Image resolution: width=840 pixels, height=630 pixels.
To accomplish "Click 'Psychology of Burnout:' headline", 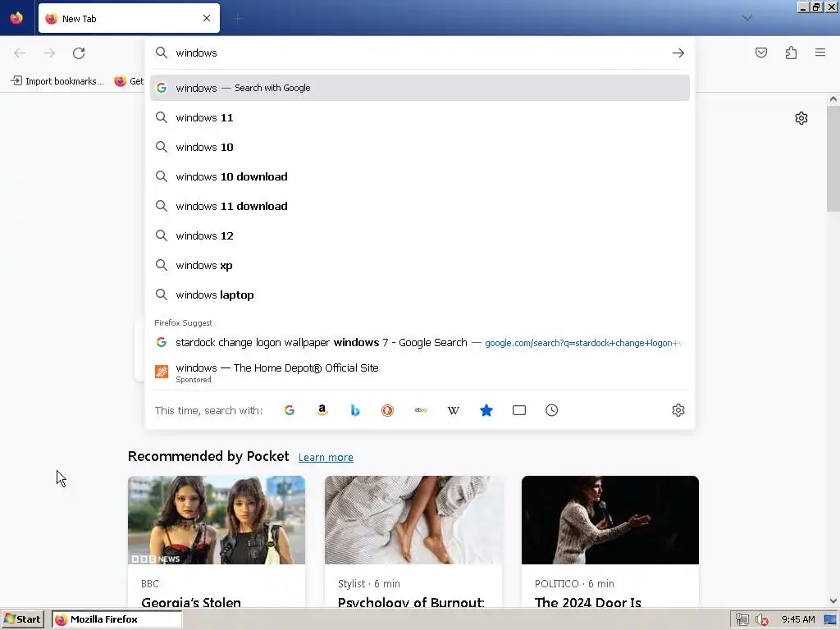I will (411, 602).
